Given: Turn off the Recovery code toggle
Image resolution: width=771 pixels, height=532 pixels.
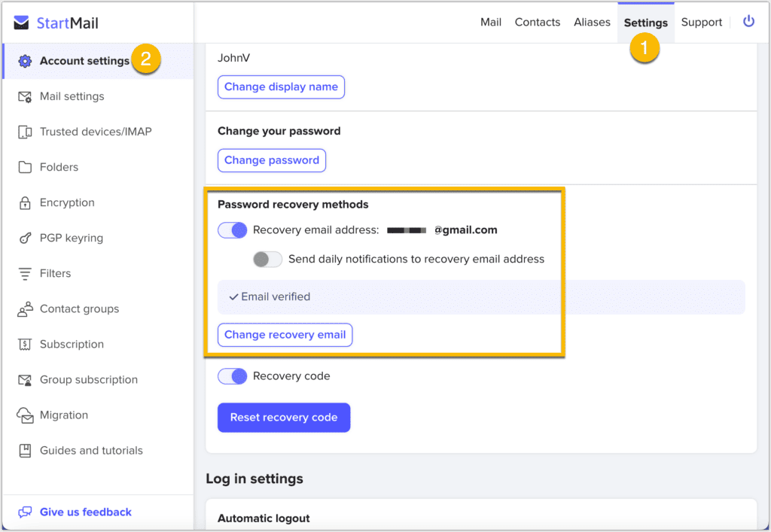Looking at the screenshot, I should point(233,376).
